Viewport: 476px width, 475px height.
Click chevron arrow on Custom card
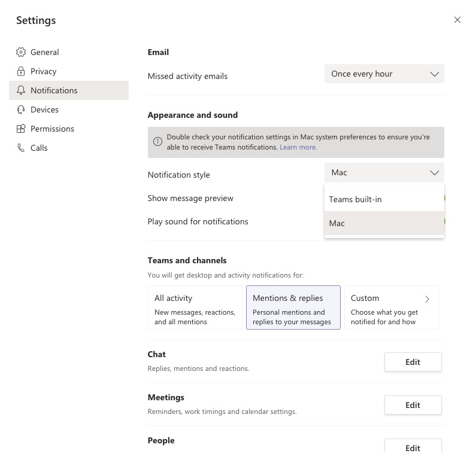(x=427, y=299)
